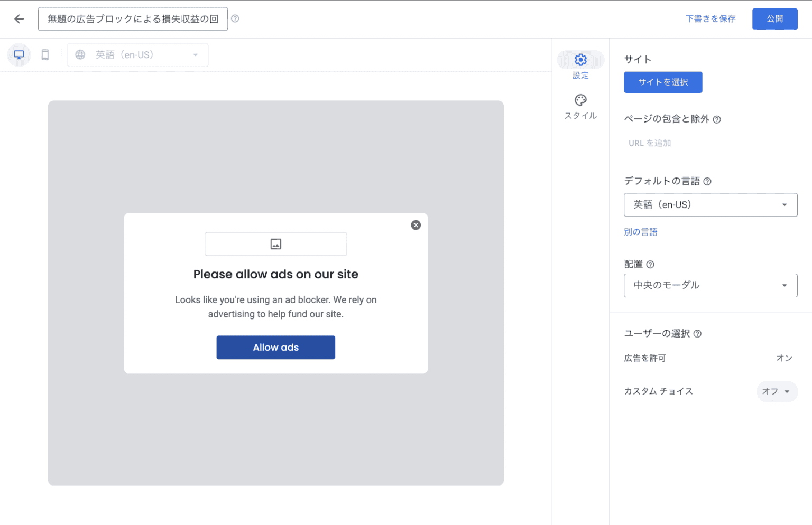Image resolution: width=812 pixels, height=525 pixels.
Task: Click the image placeholder logo icon
Action: [x=275, y=244]
